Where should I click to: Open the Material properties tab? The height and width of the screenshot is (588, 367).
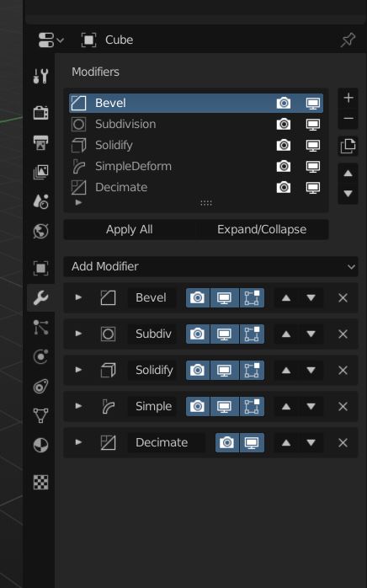[40, 445]
